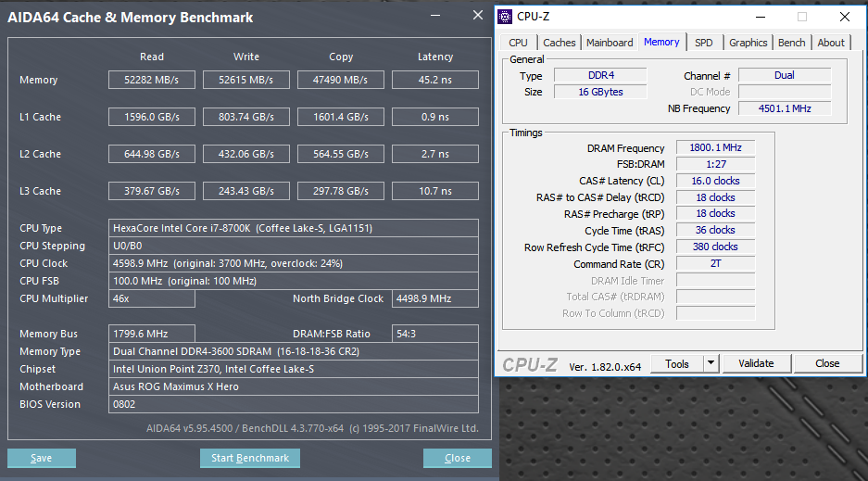Close the CPU-Z window with X icon
The image size is (868, 481).
tap(844, 18)
